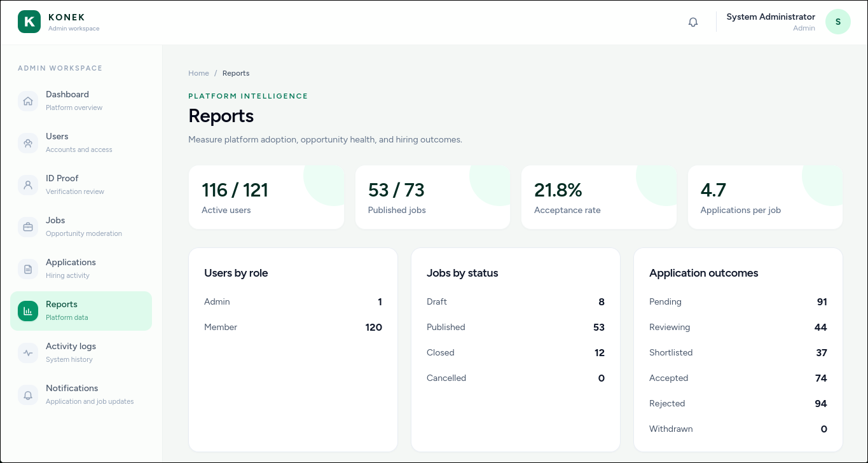Click the Cancelled status label

coord(446,378)
